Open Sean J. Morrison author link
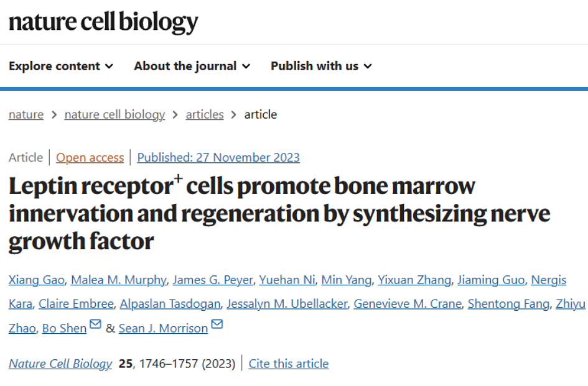 pos(163,328)
